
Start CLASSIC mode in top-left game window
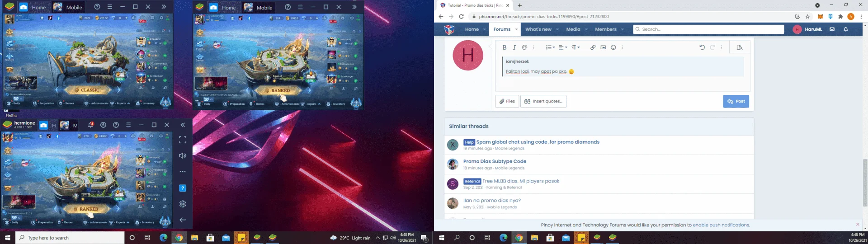(x=90, y=90)
